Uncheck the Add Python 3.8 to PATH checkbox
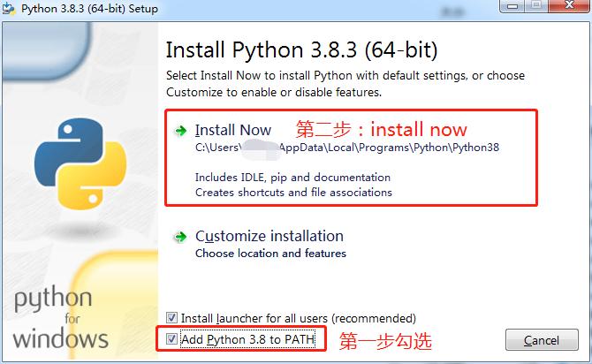This screenshot has width=592, height=364. click(x=171, y=338)
